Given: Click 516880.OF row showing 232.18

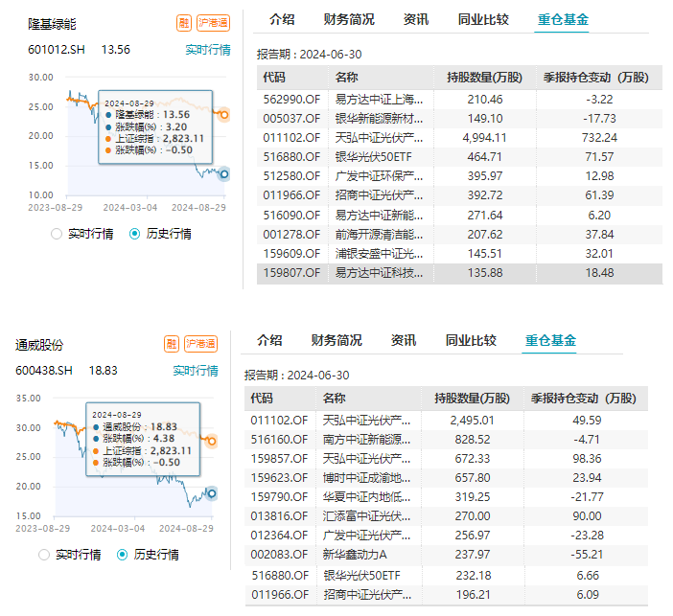Looking at the screenshot, I should point(447,575).
